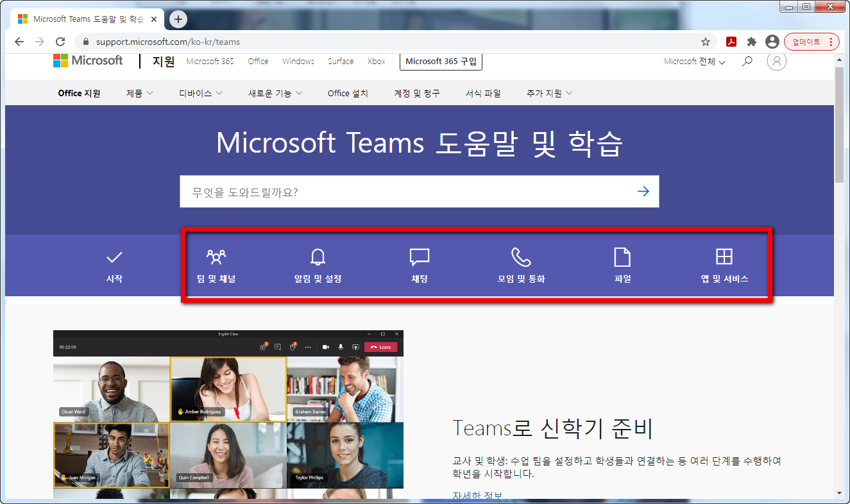Expand the 추가 지원 dropdown
The height and width of the screenshot is (504, 850).
point(550,93)
